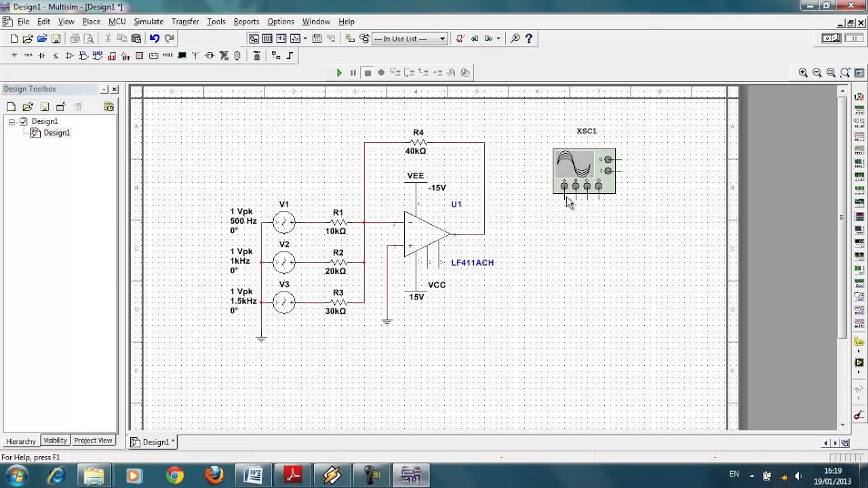Open Firefox from the taskbar
This screenshot has height=488, width=868.
214,476
